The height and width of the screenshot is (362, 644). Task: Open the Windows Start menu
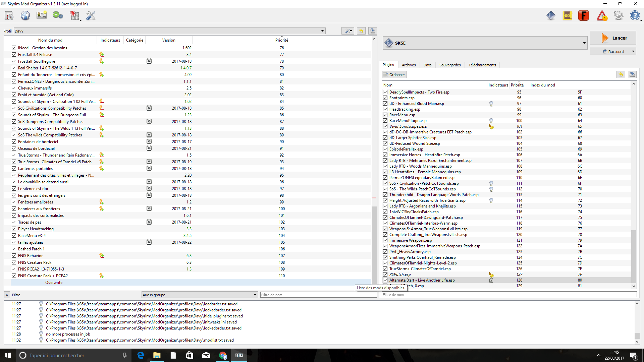point(8,355)
